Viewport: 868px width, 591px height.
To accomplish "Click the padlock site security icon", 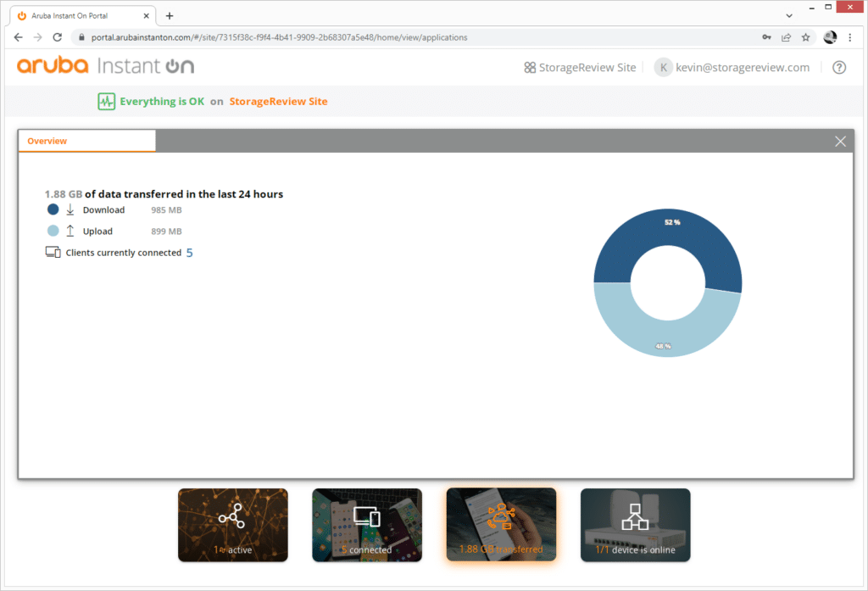I will 81,37.
